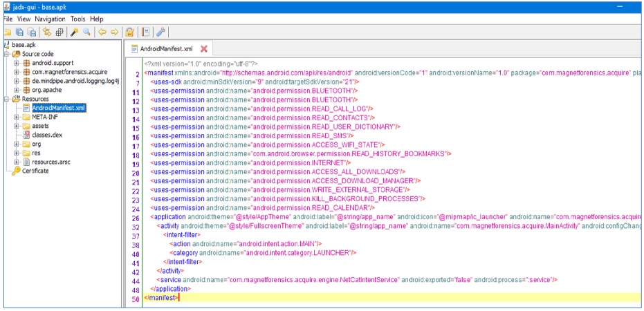Viewport: 644px width, 311px height.
Task: Select classes.dex in the resources tree
Action: 46,135
